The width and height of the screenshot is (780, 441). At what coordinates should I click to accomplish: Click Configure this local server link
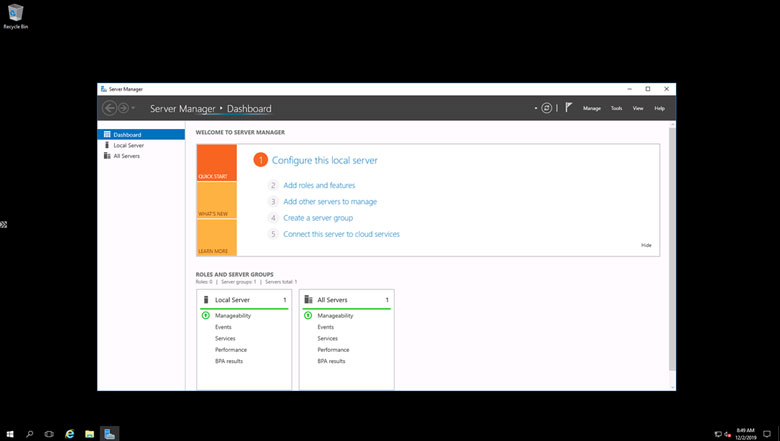click(324, 160)
